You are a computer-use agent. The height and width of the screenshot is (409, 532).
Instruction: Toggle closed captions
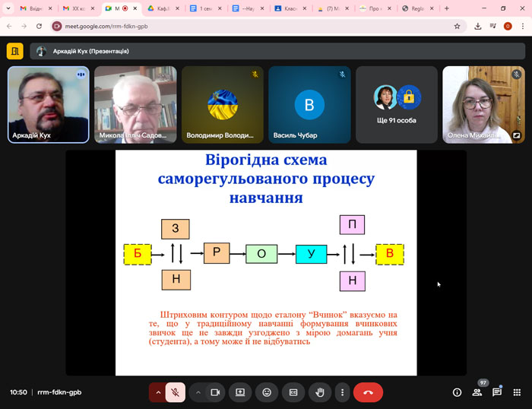click(293, 392)
